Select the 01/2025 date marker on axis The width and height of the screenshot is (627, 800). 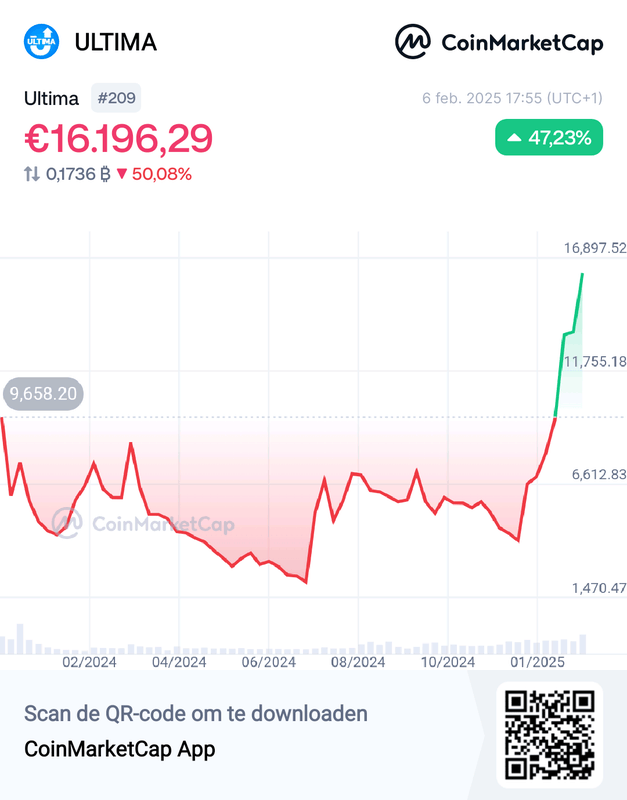pos(538,661)
